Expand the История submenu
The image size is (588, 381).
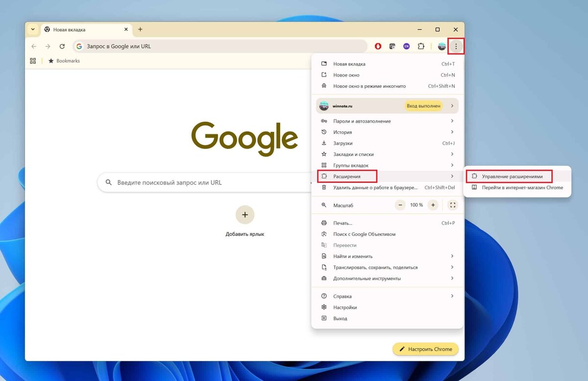[x=387, y=132]
